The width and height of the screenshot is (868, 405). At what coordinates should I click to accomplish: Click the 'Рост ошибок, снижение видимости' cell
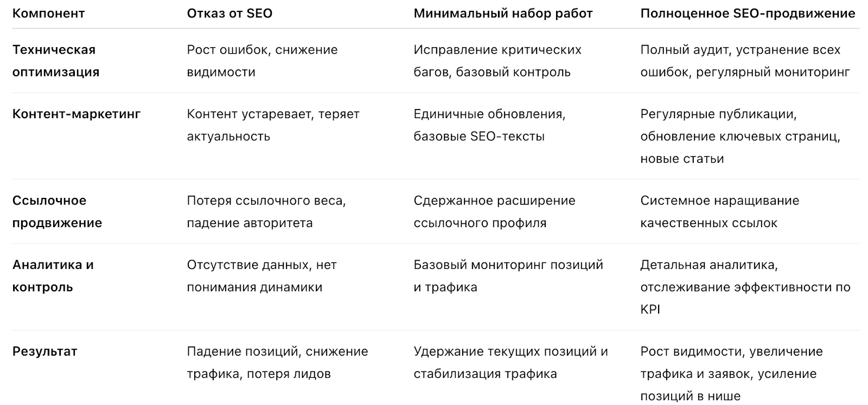pyautogui.click(x=262, y=61)
